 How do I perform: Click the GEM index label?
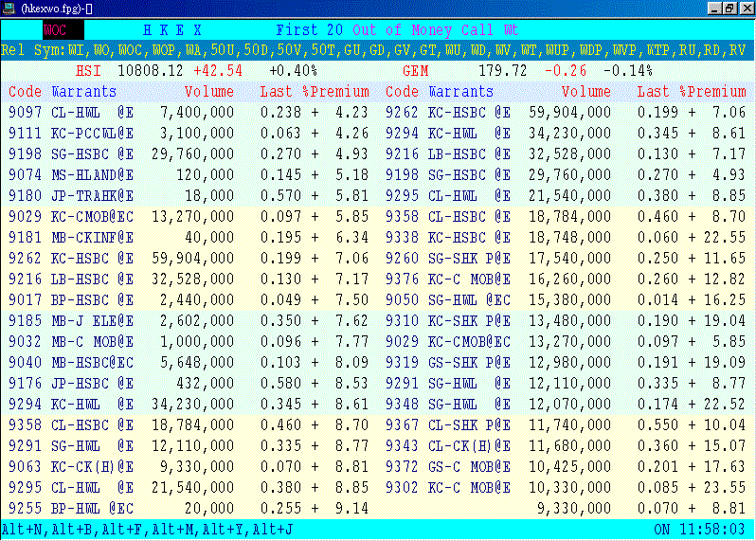coord(416,71)
